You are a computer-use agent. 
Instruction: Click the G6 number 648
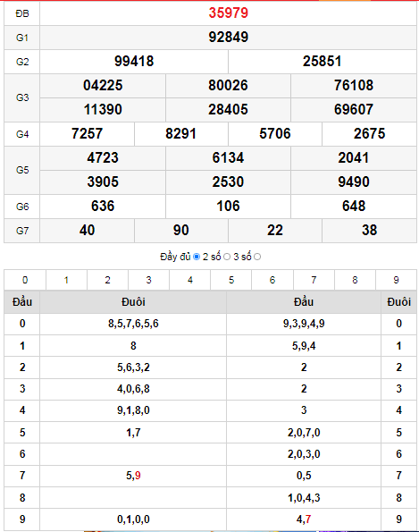coord(354,206)
